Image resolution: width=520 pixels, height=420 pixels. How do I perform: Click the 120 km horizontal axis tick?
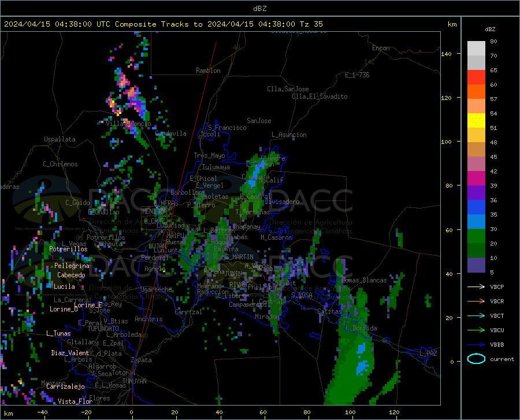click(x=394, y=412)
